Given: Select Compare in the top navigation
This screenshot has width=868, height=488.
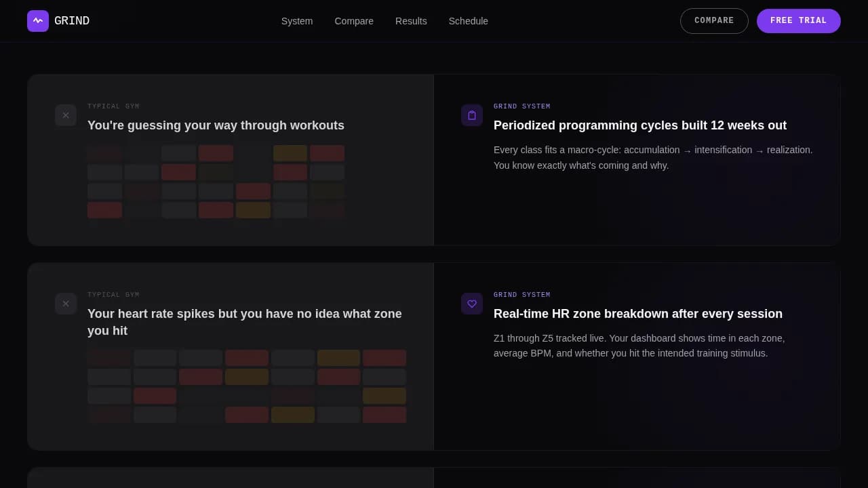Looking at the screenshot, I should tap(354, 21).
